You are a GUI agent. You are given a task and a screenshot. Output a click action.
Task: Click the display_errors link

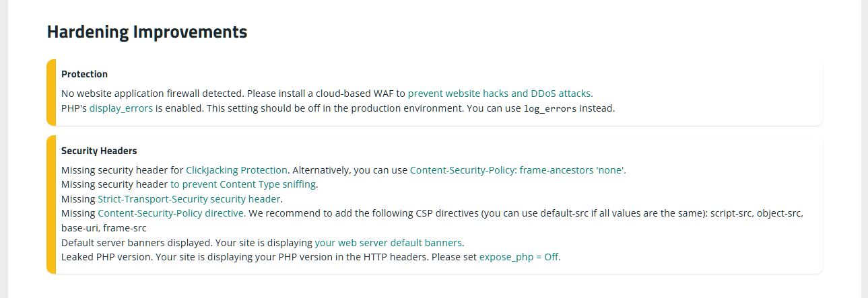(x=121, y=108)
